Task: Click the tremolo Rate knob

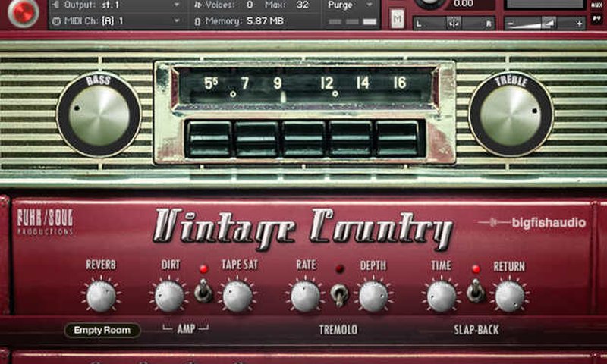Action: click(x=305, y=296)
